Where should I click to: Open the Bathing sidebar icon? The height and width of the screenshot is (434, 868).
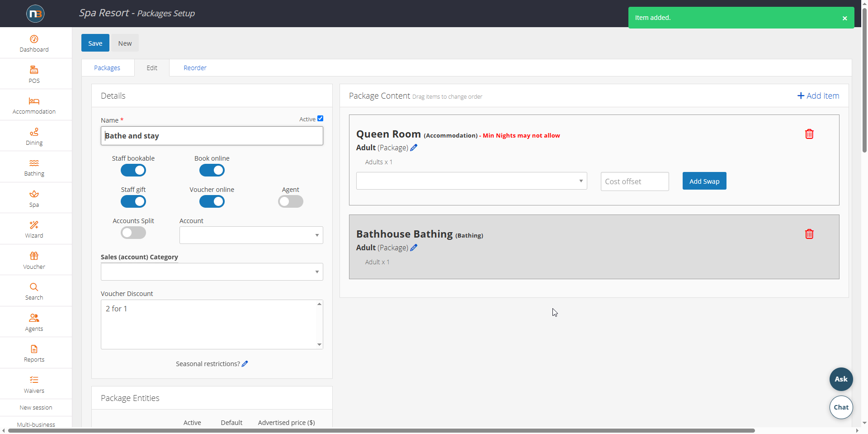pyautogui.click(x=34, y=163)
